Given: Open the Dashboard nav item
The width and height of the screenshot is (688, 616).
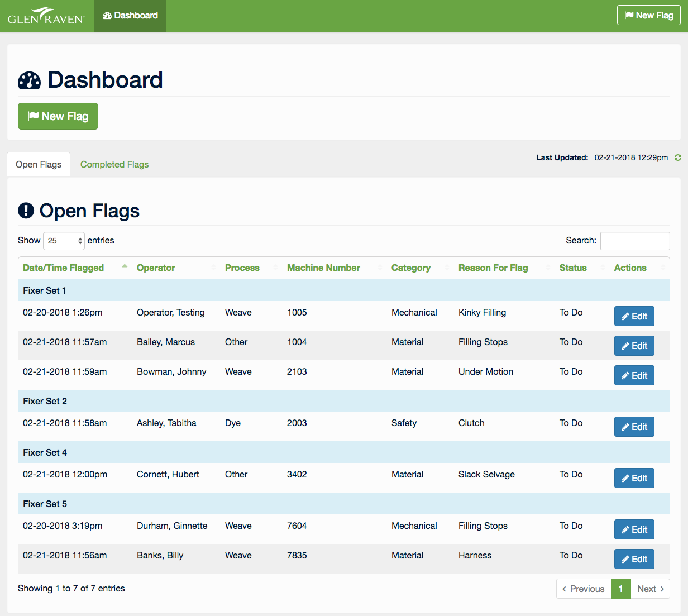Looking at the screenshot, I should click(x=130, y=16).
